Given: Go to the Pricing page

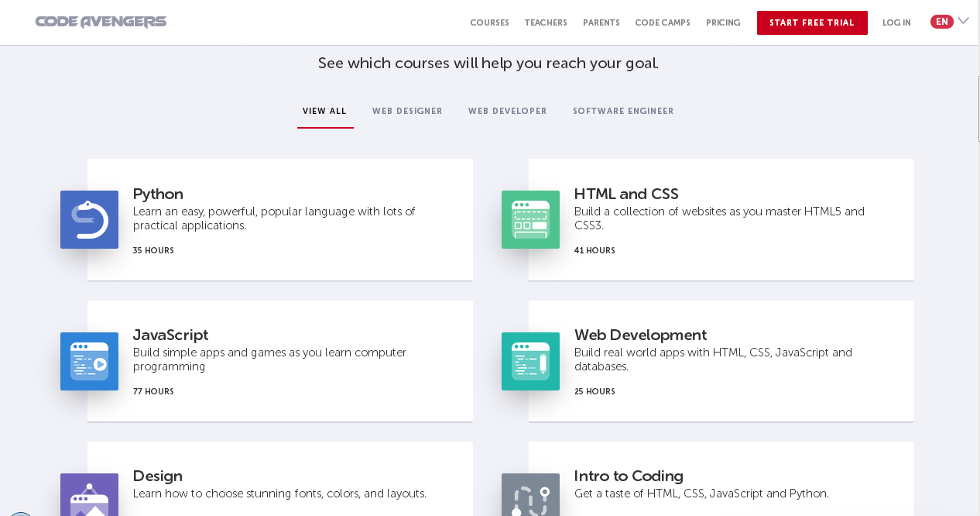Looking at the screenshot, I should [x=722, y=22].
